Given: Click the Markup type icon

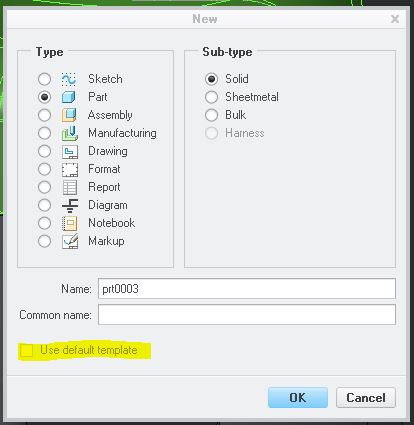Looking at the screenshot, I should [x=70, y=241].
